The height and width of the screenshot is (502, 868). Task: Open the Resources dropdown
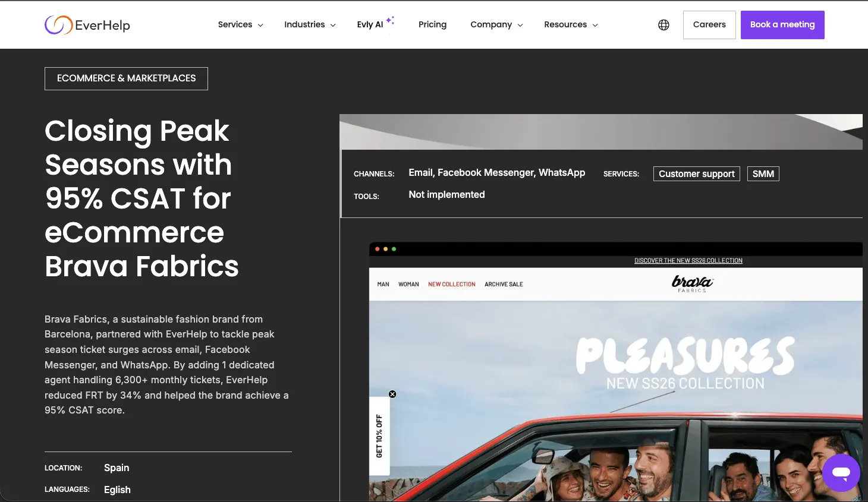coord(570,24)
